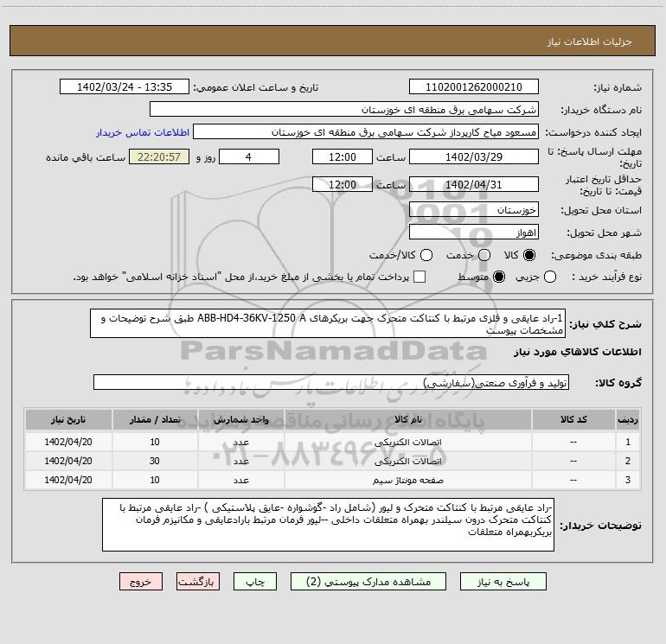Click the response deadline date 1402/03/29
The width and height of the screenshot is (666, 644).
click(474, 156)
